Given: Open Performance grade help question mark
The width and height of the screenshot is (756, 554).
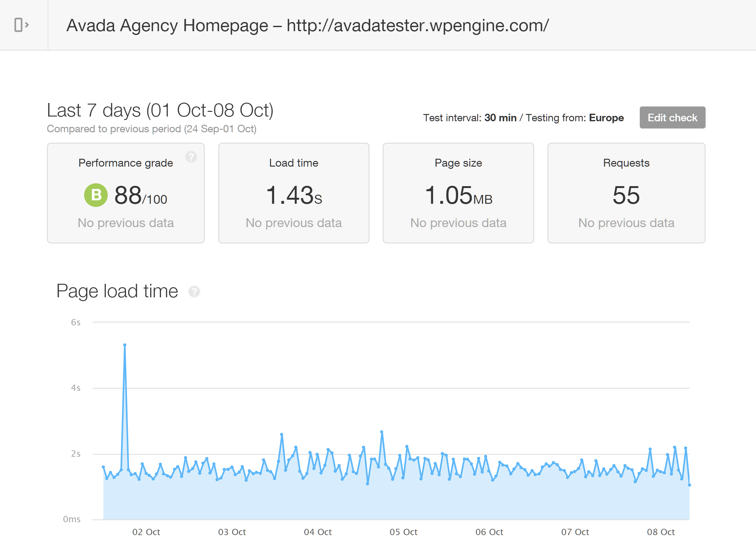Looking at the screenshot, I should pos(191,157).
